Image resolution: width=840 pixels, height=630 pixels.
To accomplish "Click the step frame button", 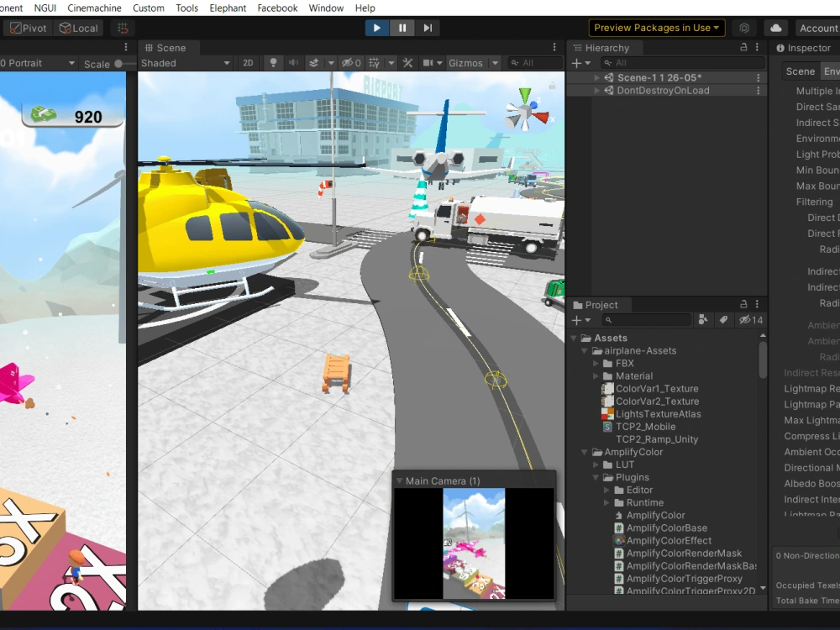I will coord(426,27).
